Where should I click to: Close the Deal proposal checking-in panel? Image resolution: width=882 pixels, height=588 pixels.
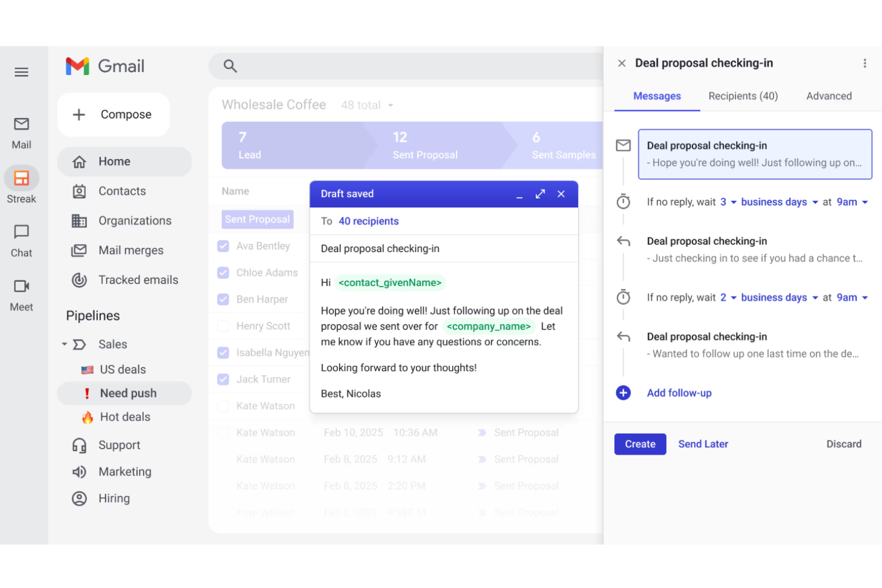(622, 63)
